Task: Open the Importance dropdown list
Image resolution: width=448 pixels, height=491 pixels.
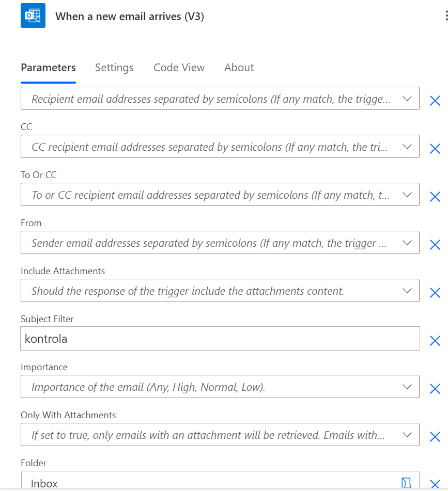Action: [407, 386]
